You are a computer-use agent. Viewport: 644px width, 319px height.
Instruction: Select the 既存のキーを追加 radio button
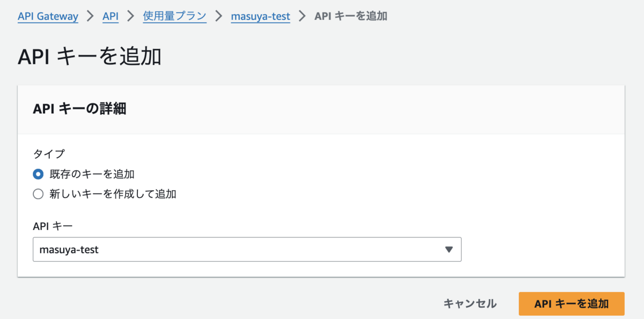tap(38, 174)
